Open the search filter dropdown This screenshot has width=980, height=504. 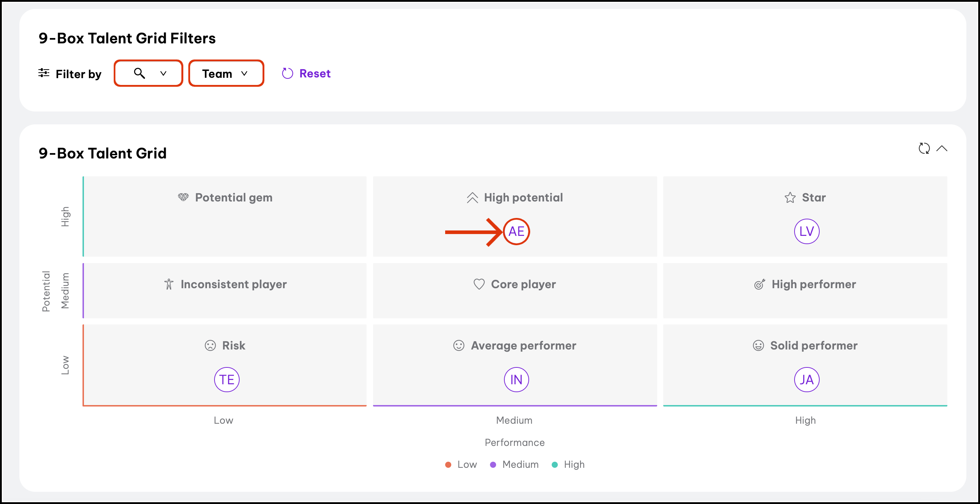(149, 73)
